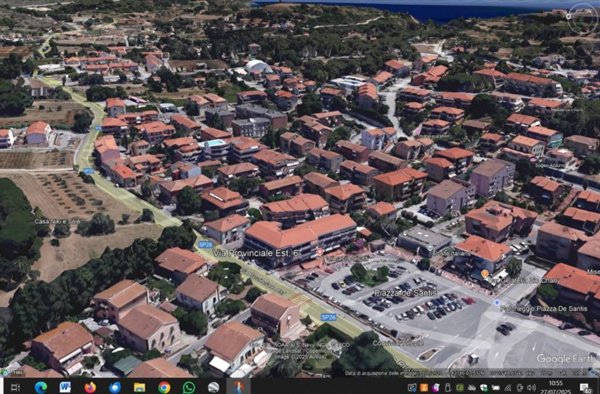Click the "Via Provinciale Est, 6" label
The width and height of the screenshot is (600, 394).
tap(257, 253)
